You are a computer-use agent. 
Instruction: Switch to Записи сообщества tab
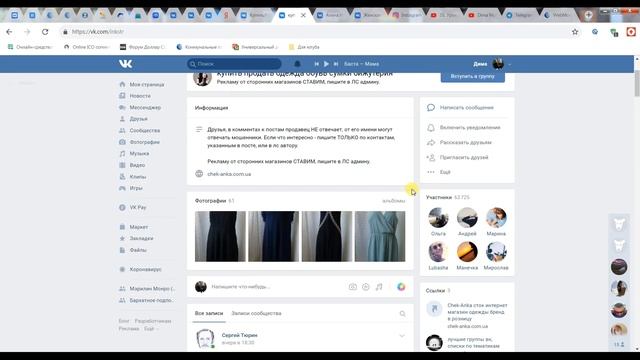256,313
